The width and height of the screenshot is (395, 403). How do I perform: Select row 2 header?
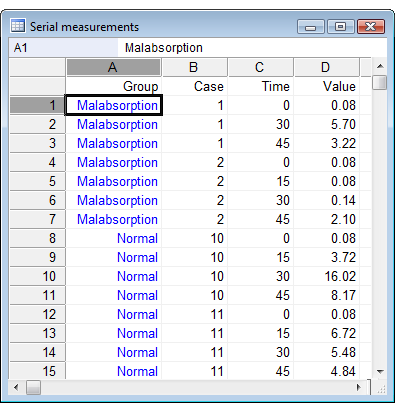pos(37,124)
